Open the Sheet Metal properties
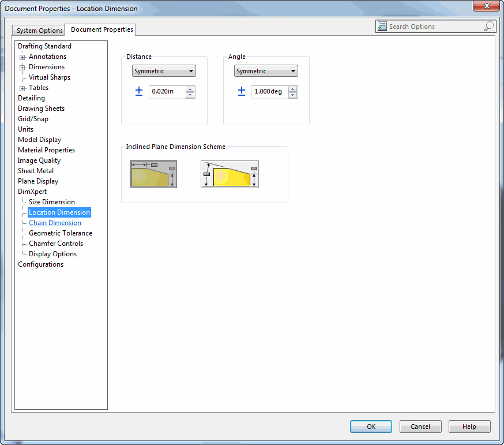 tap(36, 170)
